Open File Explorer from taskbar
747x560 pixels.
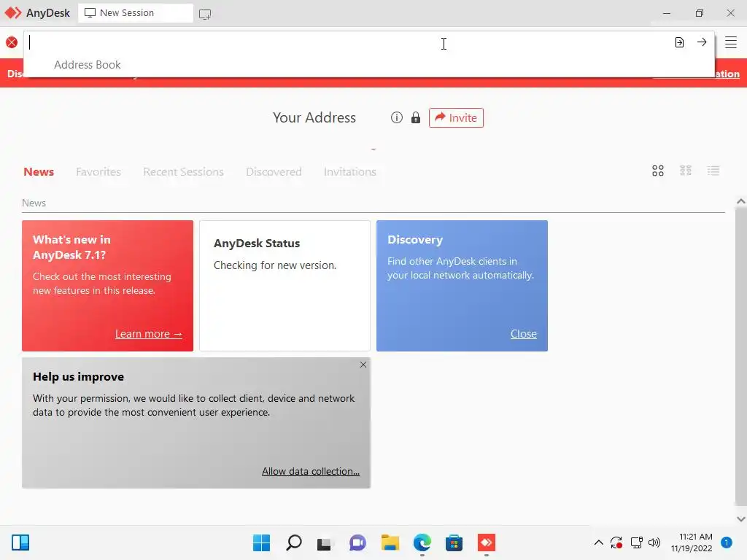(390, 542)
